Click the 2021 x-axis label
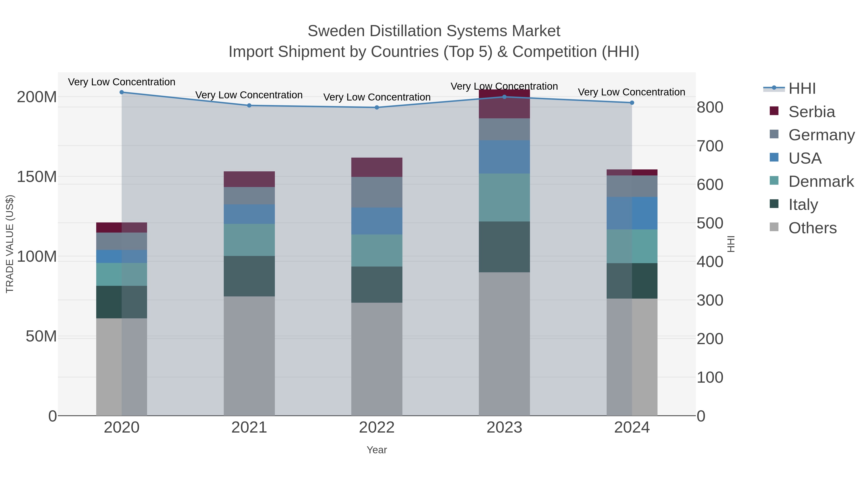Screen dimensions: 868x488 pyautogui.click(x=249, y=428)
